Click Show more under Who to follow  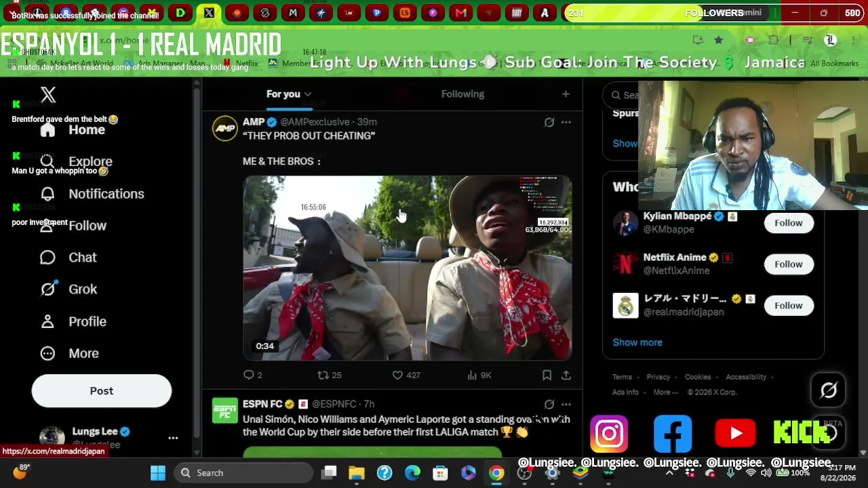coord(637,342)
